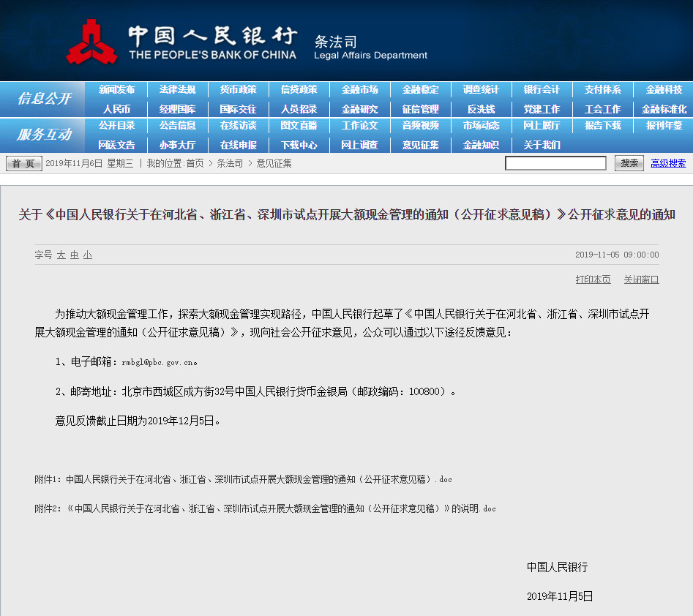Open 金融科技 menu item
The height and width of the screenshot is (616, 693).
(x=664, y=90)
